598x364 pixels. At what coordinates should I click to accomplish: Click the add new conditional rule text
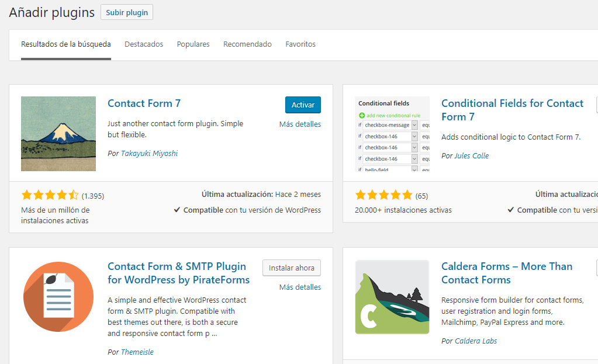(393, 116)
